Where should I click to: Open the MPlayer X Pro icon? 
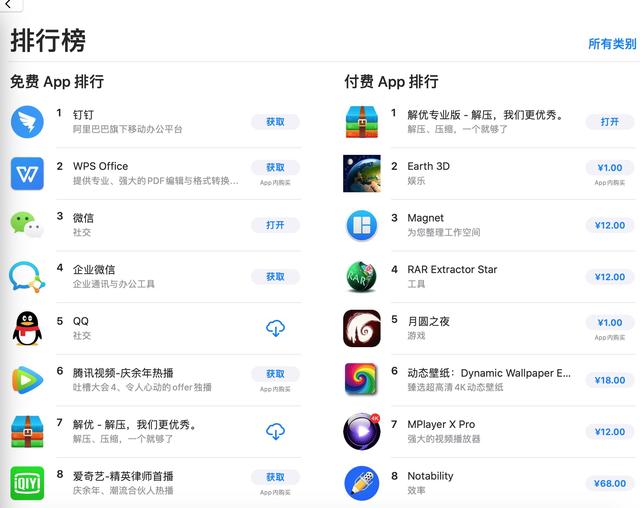pos(362,431)
